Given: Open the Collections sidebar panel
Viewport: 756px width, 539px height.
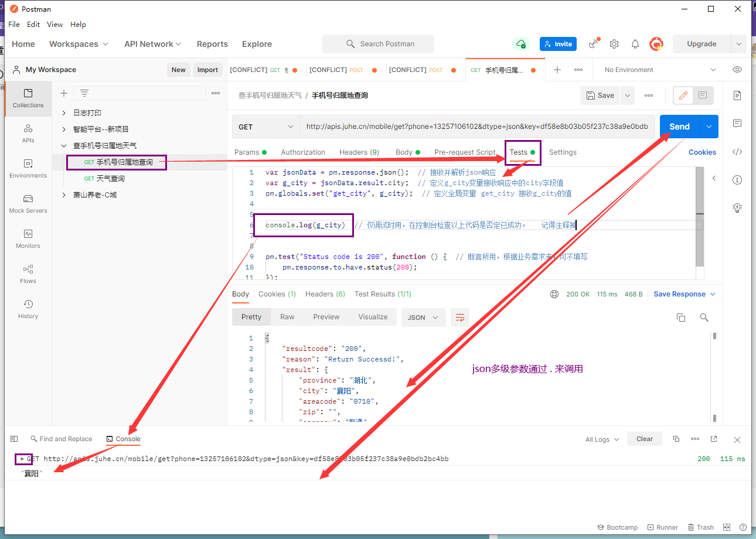Looking at the screenshot, I should pyautogui.click(x=28, y=98).
